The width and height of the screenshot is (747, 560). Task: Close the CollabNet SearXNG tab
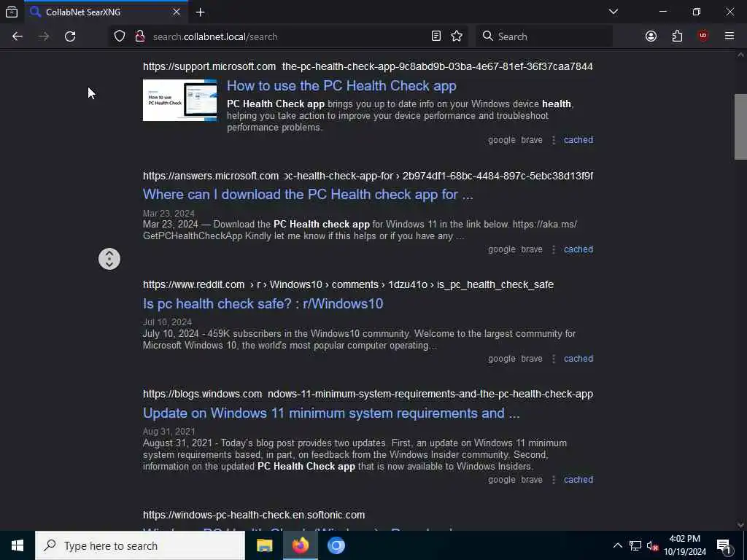177,12
